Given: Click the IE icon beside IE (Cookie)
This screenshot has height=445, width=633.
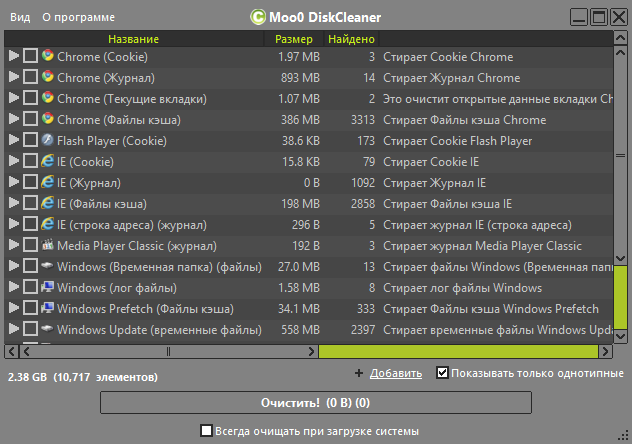Looking at the screenshot, I should [48, 161].
